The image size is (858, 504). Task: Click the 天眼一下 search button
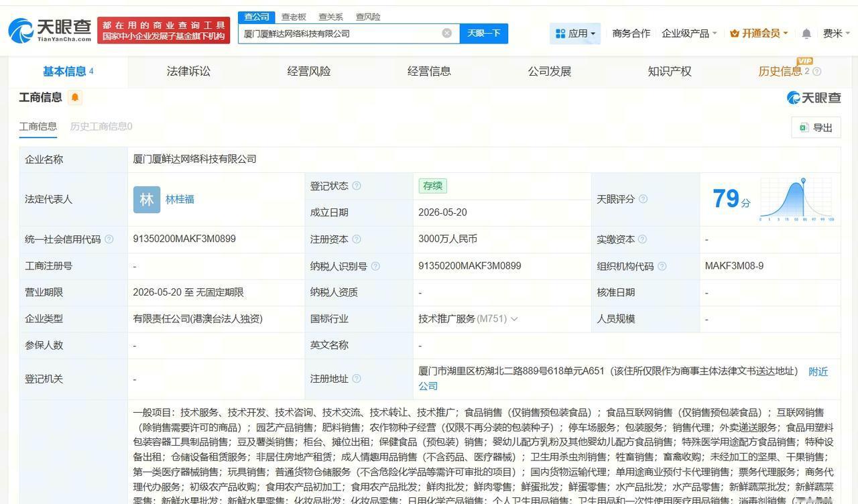(484, 33)
